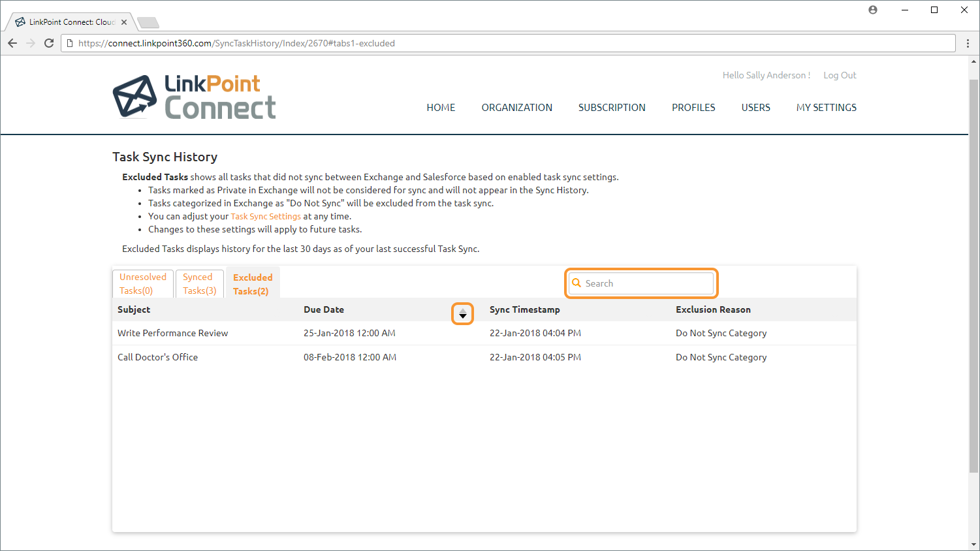Click the scrollbar up arrow
Screen dimensions: 980x551
pyautogui.click(x=973, y=61)
